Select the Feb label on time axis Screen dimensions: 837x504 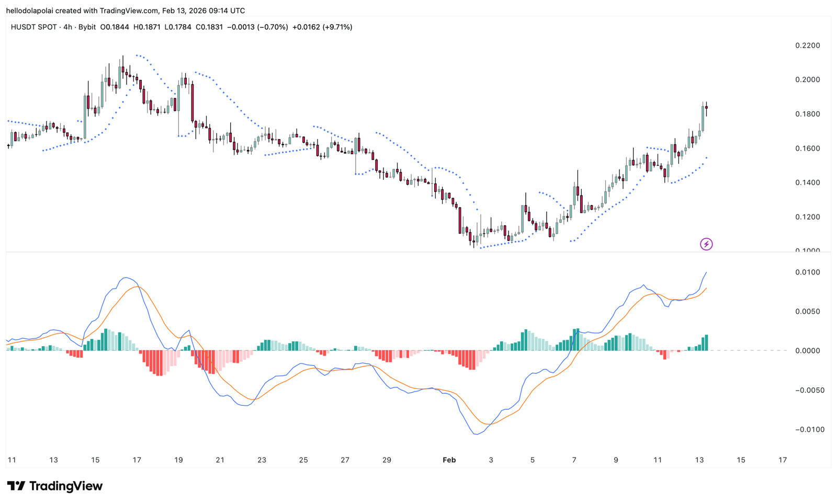[x=449, y=460]
